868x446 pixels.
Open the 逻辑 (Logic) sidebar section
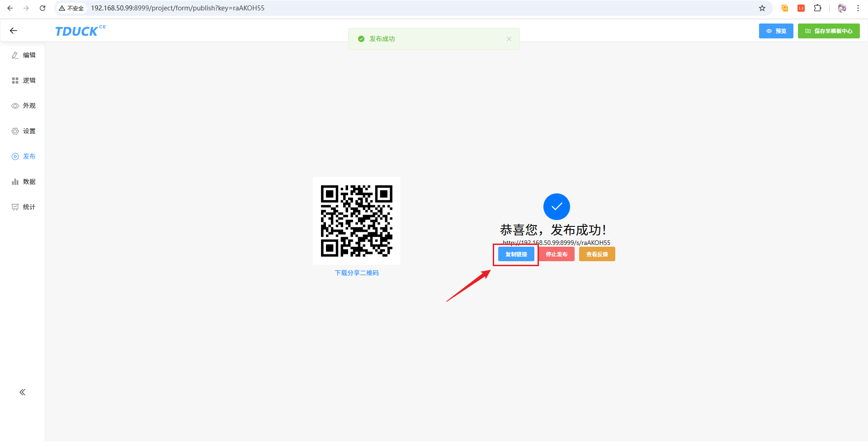coord(24,80)
